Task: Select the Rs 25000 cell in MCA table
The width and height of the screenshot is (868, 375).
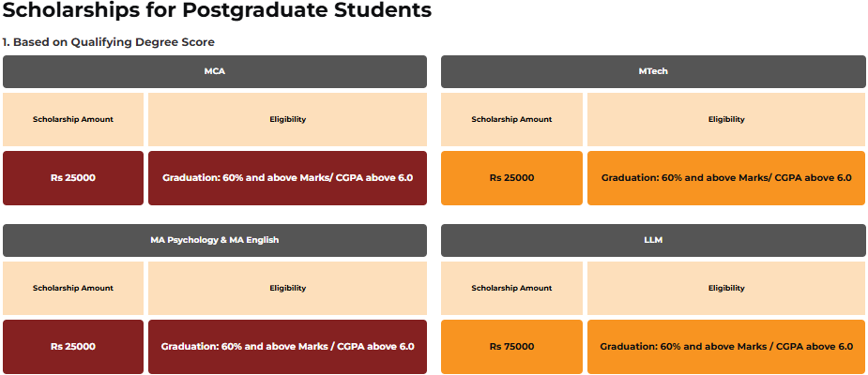Action: pyautogui.click(x=73, y=177)
